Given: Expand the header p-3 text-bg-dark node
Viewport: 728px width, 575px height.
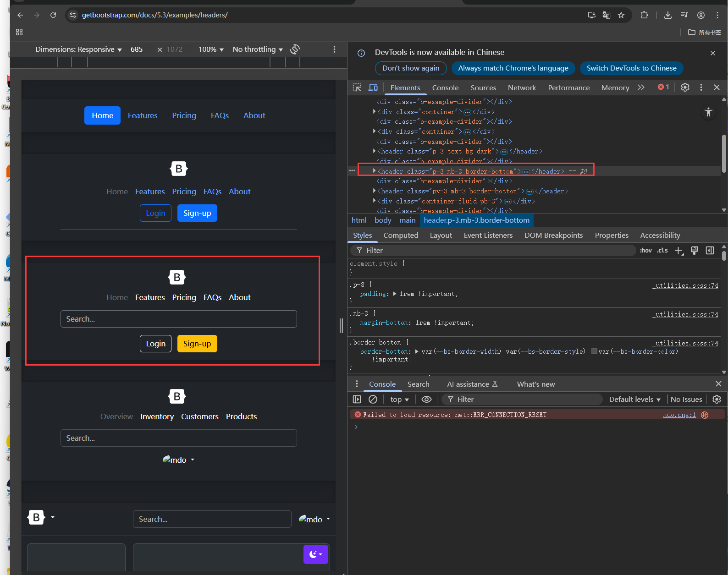Looking at the screenshot, I should [375, 151].
